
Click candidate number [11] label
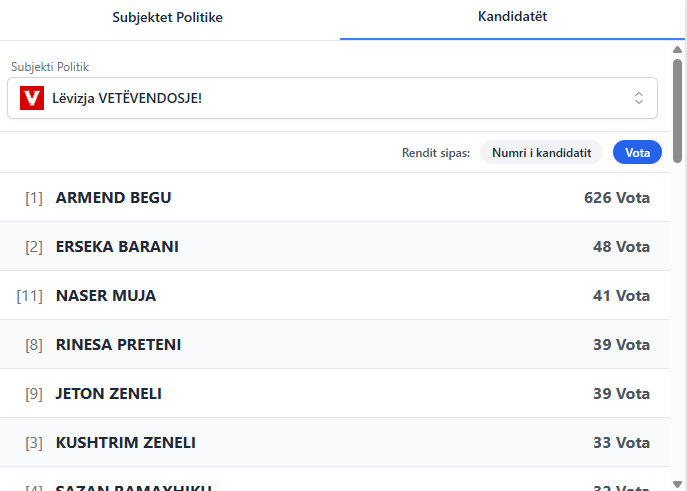(30, 296)
